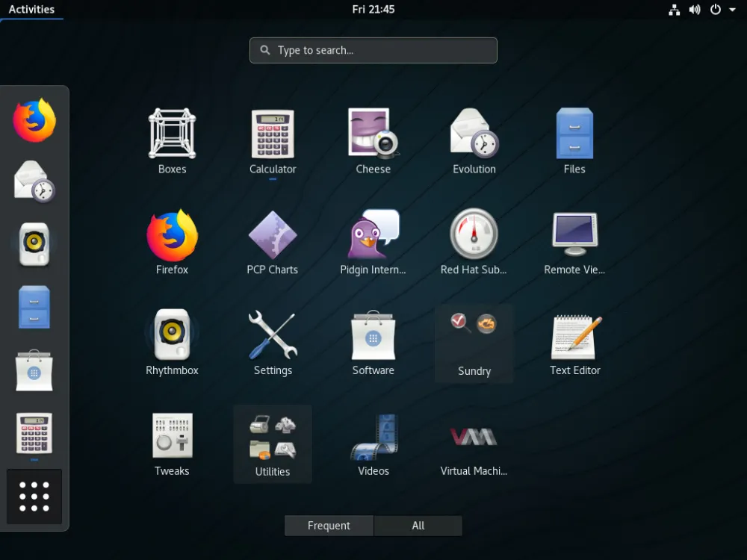Click the Activities menu
The image size is (747, 560).
[x=32, y=9]
